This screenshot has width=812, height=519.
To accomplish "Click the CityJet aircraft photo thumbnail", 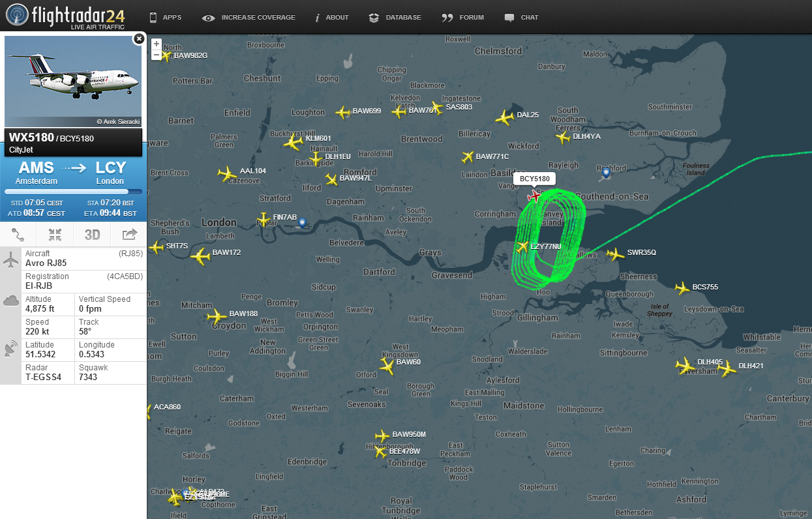I will (x=73, y=82).
